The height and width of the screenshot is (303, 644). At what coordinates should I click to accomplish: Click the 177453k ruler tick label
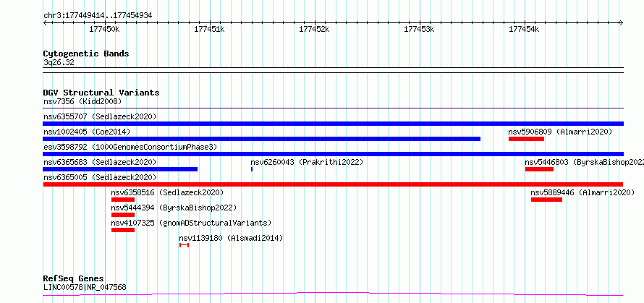point(420,29)
